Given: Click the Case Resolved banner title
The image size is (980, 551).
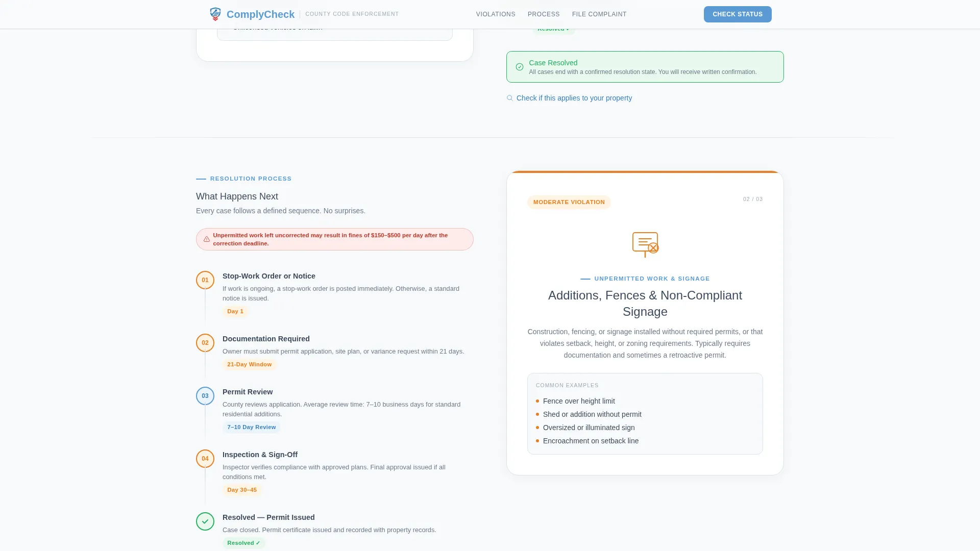Looking at the screenshot, I should coord(553,63).
